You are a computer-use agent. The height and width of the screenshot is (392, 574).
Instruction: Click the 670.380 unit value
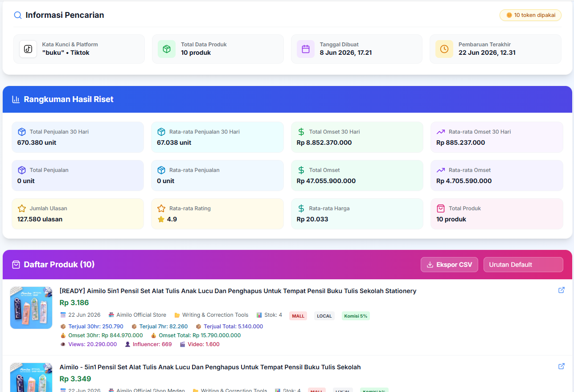[x=37, y=143]
